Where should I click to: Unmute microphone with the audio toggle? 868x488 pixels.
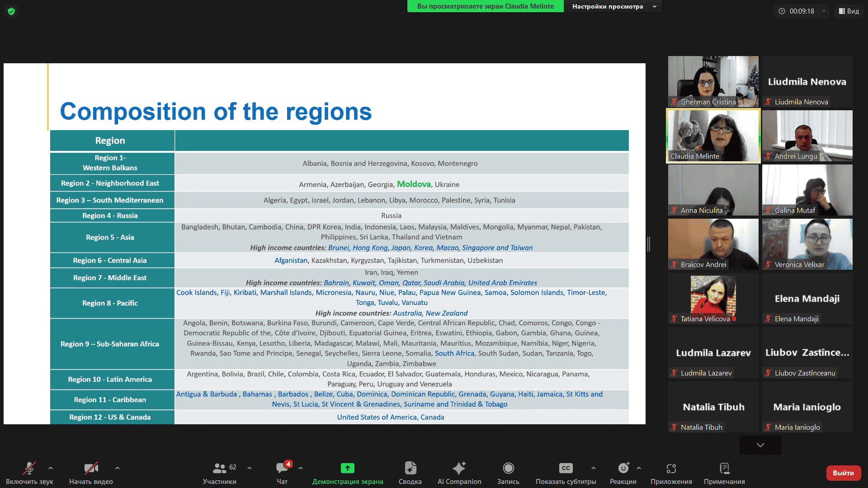29,469
